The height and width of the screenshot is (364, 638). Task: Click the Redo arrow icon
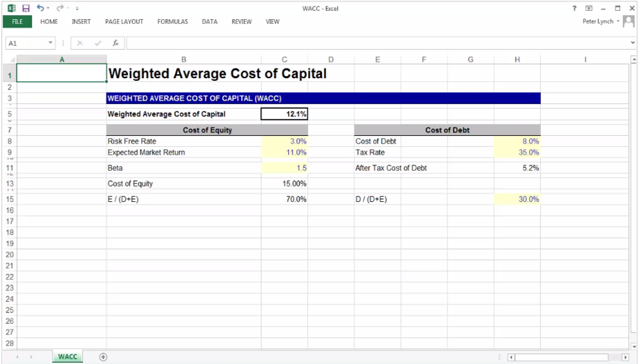60,8
